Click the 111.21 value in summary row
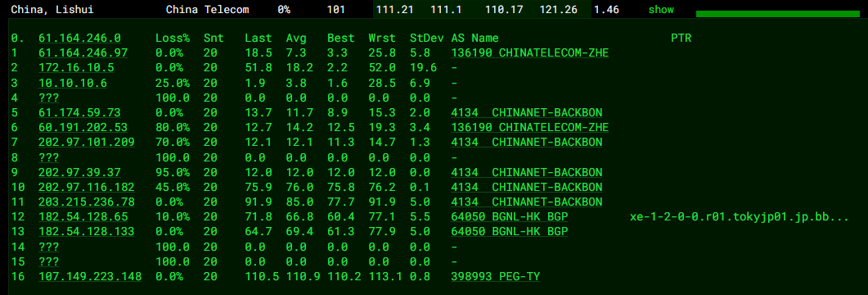868x295 pixels. (x=394, y=10)
